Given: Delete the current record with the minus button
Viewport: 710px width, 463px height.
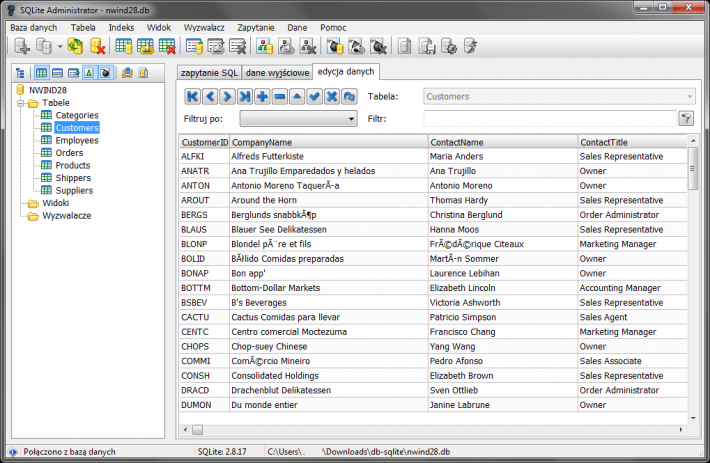Looking at the screenshot, I should (x=280, y=96).
